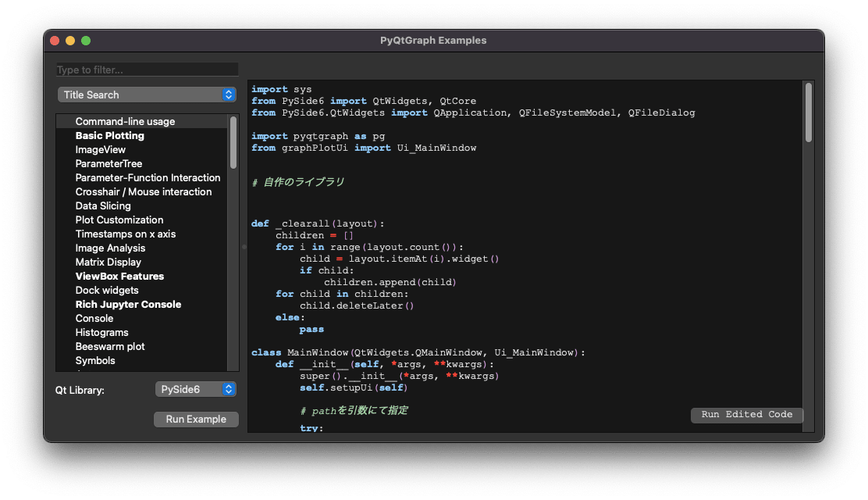Click the 'class MainWindow' definition line
Screen dimensions: 868x500
[x=418, y=352]
